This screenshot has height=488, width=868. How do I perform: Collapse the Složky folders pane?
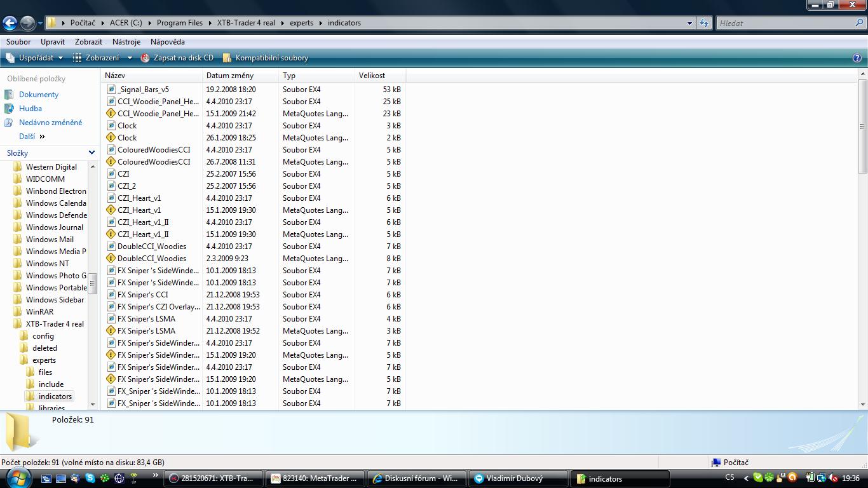tap(92, 153)
